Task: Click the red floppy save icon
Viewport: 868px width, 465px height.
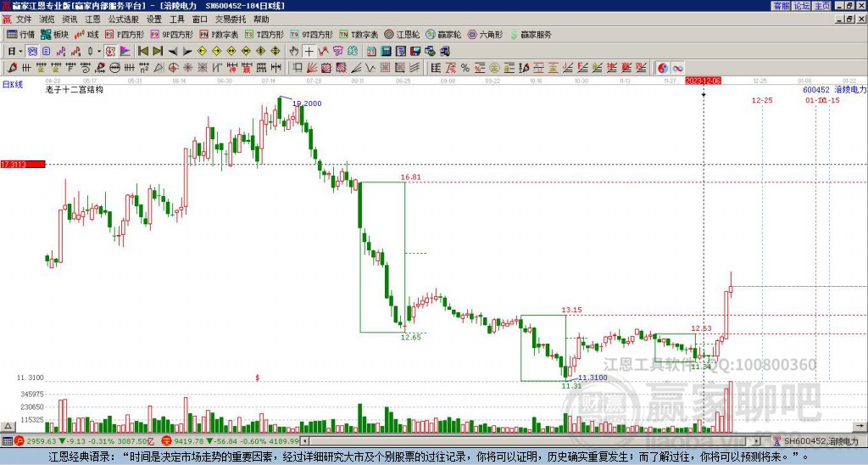Action: [415, 52]
